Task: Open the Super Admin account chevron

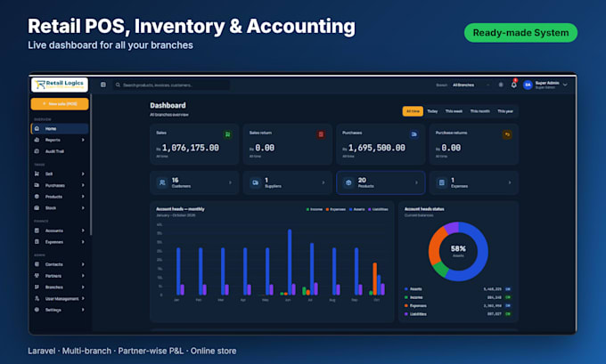Action: 565,85
